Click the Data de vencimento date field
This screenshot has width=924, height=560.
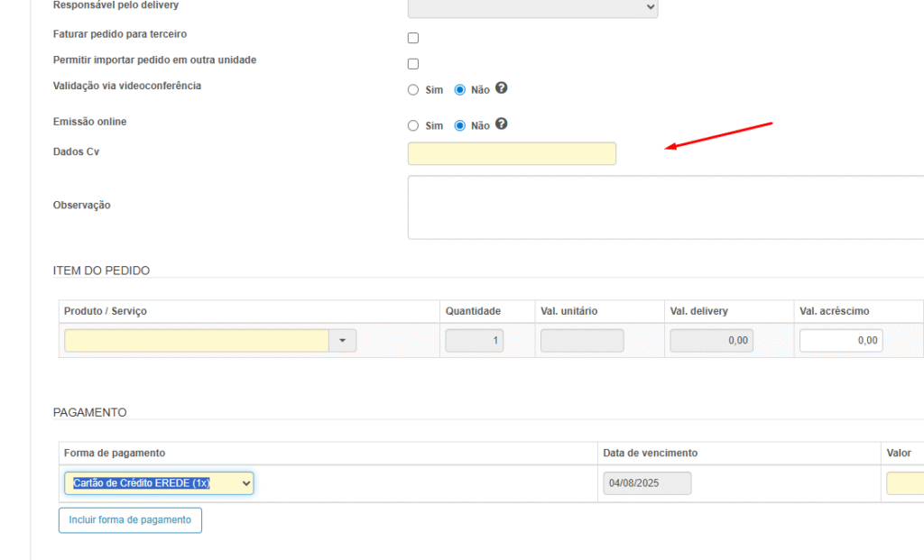coord(647,483)
